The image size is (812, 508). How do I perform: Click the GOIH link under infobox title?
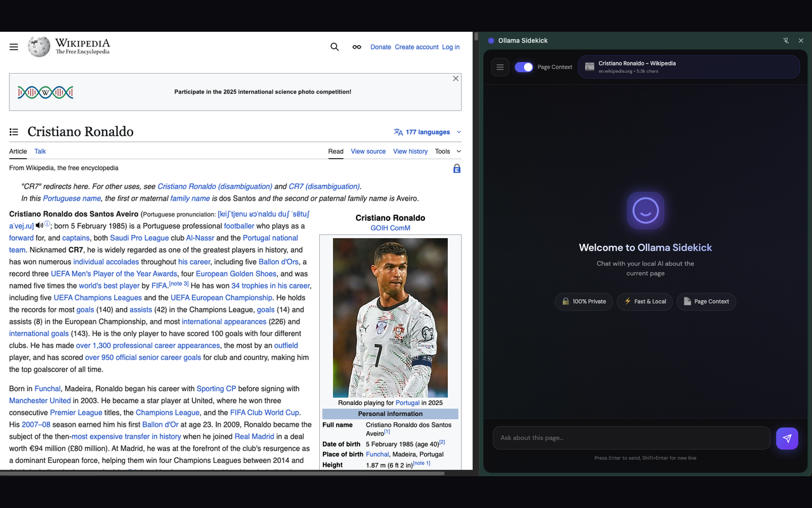coord(380,228)
